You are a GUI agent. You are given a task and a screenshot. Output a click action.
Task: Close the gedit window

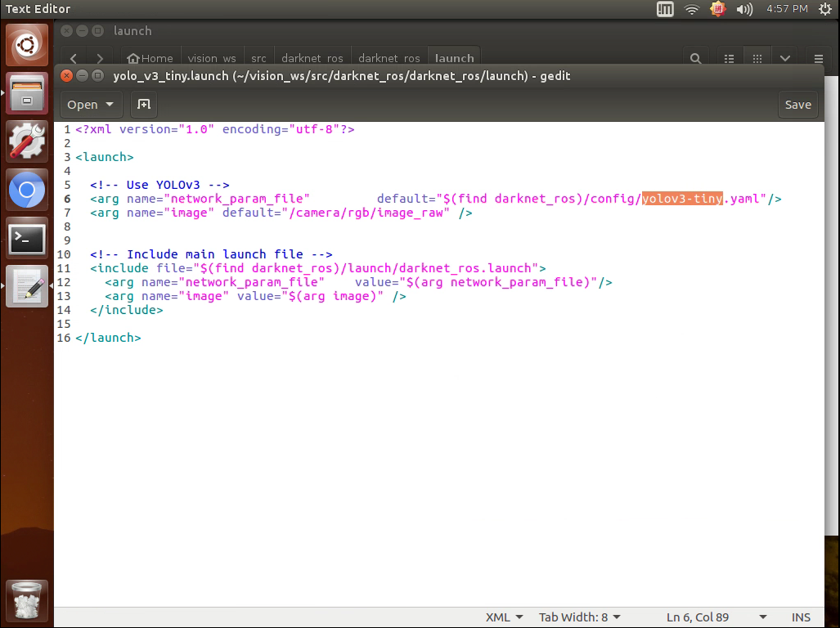(x=66, y=75)
